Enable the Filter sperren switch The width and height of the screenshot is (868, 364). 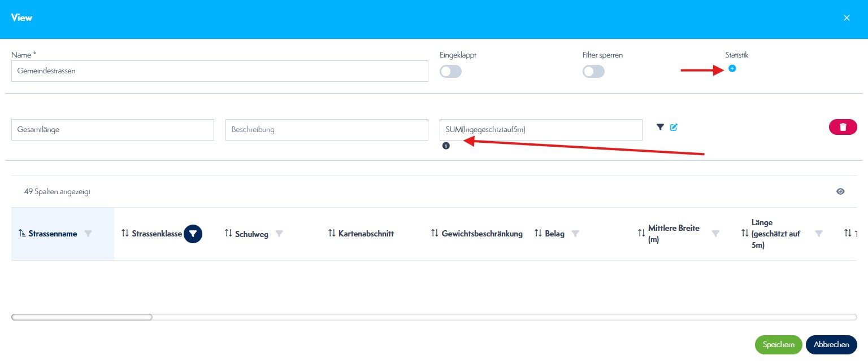pyautogui.click(x=593, y=72)
